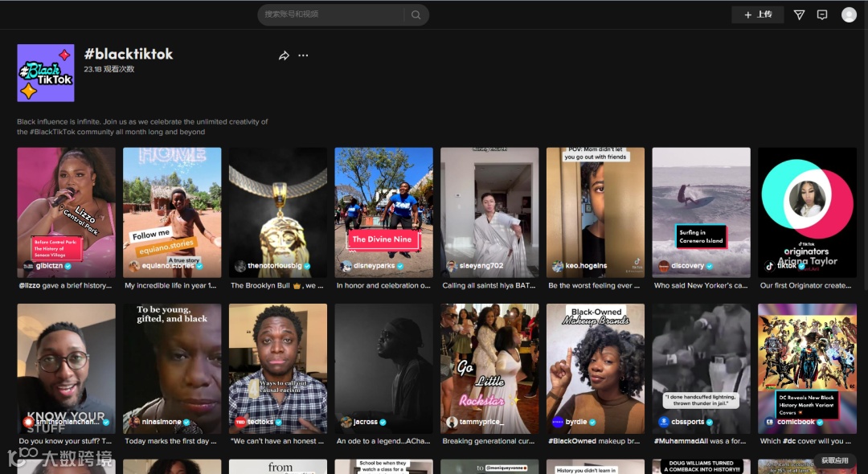Click the upload button
Viewport: 868px width, 474px height.
(757, 15)
